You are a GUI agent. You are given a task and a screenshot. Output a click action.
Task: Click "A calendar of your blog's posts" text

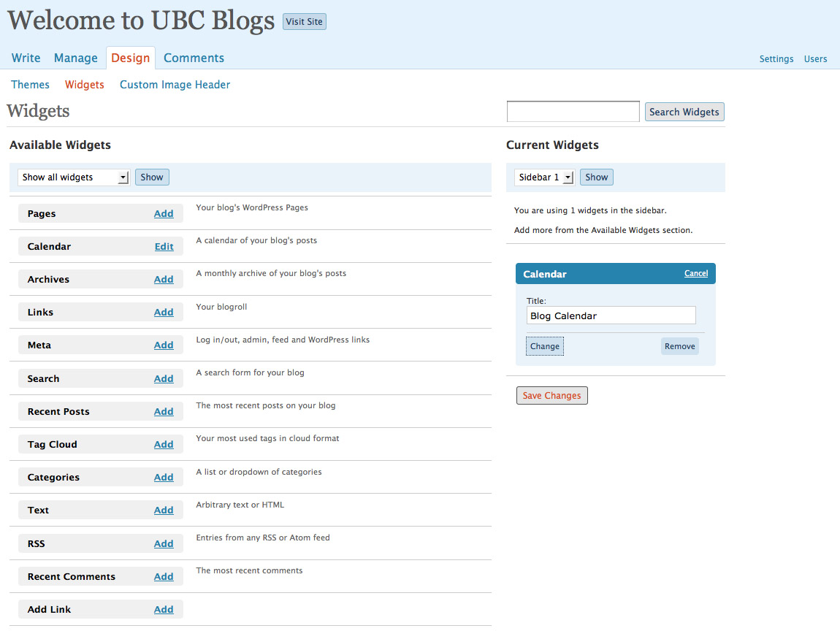(x=256, y=240)
